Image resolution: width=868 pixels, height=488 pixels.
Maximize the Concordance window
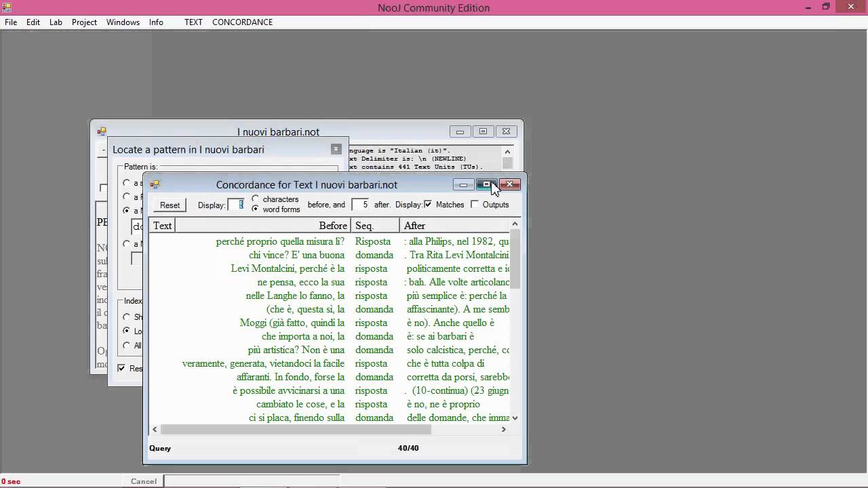(486, 184)
